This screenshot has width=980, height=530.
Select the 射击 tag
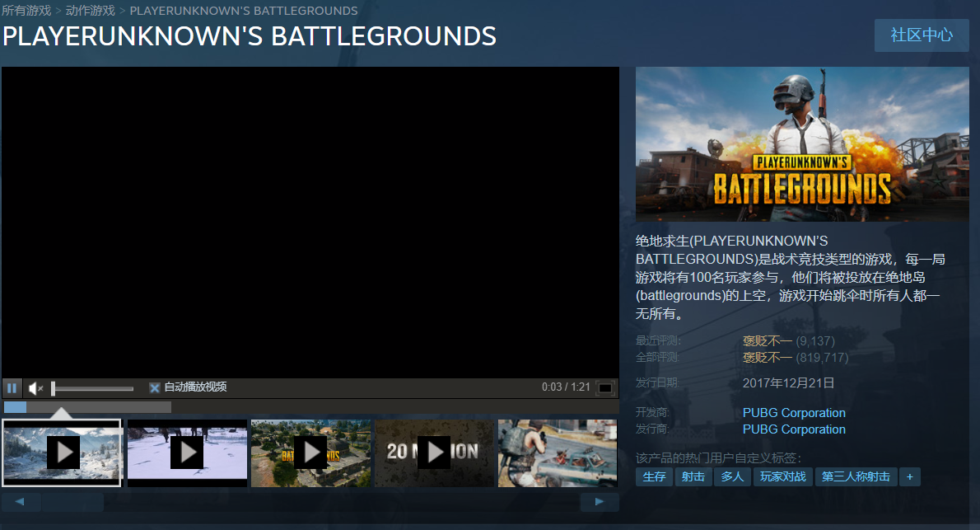tap(693, 476)
